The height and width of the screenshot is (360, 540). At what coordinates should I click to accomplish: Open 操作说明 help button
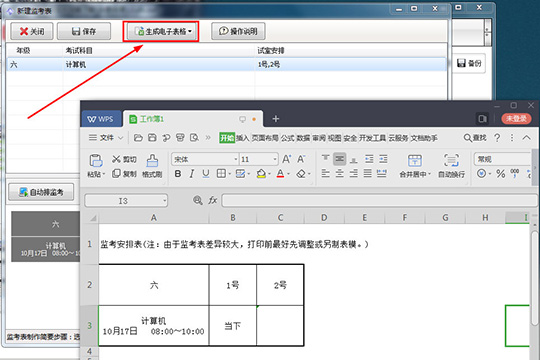pyautogui.click(x=238, y=31)
